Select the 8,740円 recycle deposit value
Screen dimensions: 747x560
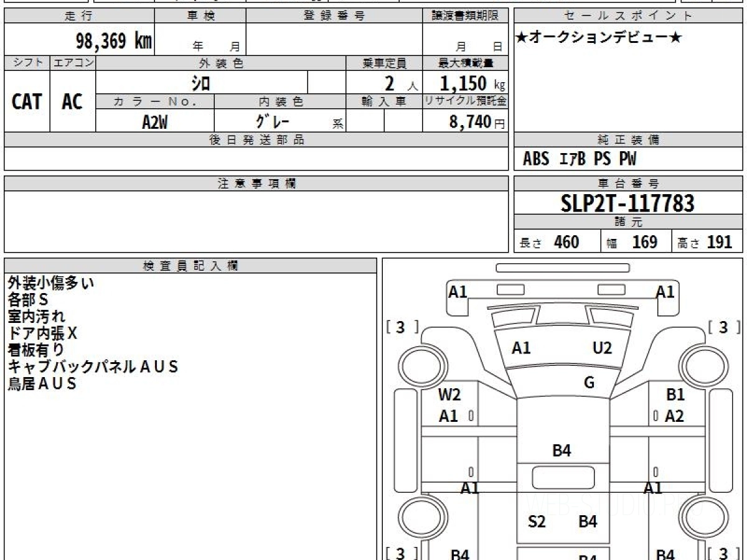pyautogui.click(x=477, y=122)
